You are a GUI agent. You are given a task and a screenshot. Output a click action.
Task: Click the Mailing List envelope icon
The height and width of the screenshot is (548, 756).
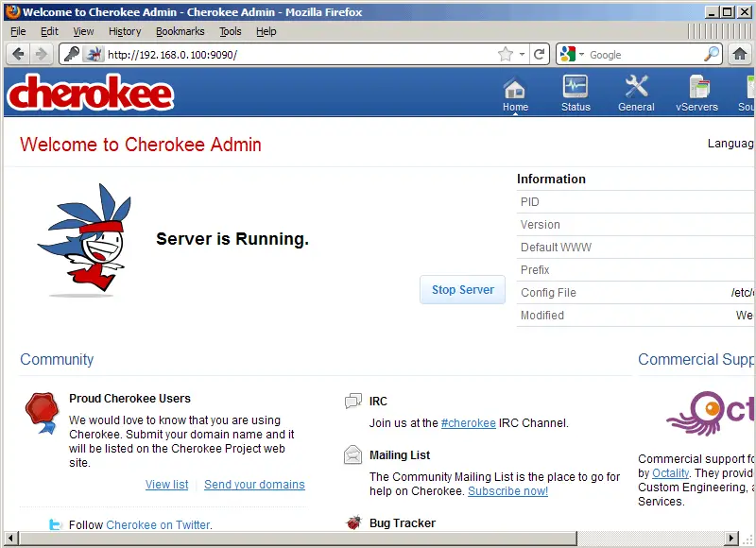pos(352,454)
